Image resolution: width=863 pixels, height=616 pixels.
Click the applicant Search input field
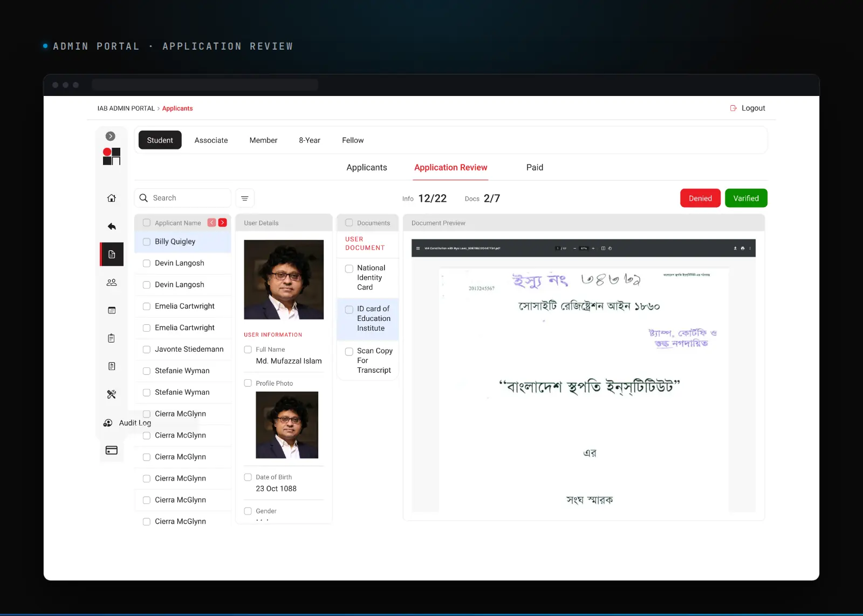(x=183, y=198)
